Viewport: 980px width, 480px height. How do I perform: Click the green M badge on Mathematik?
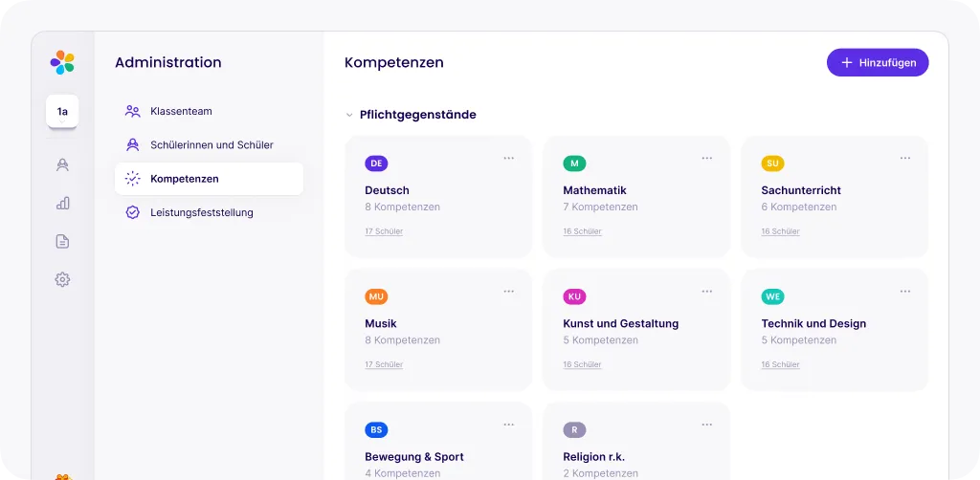coord(574,164)
